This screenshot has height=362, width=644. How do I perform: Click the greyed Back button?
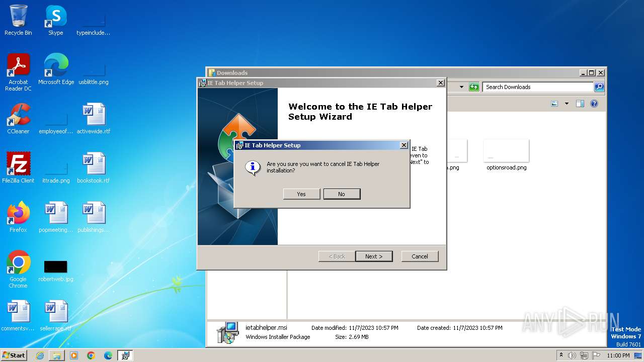click(x=337, y=256)
